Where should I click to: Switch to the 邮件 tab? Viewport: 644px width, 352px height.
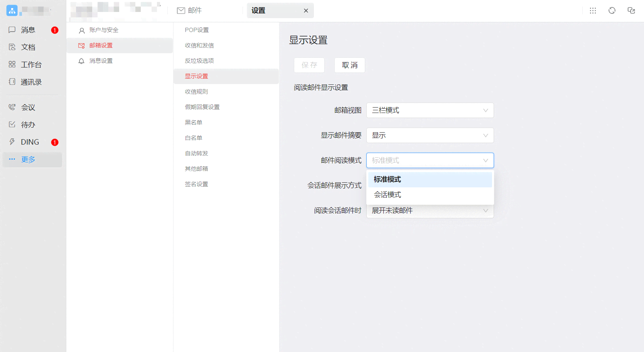189,10
